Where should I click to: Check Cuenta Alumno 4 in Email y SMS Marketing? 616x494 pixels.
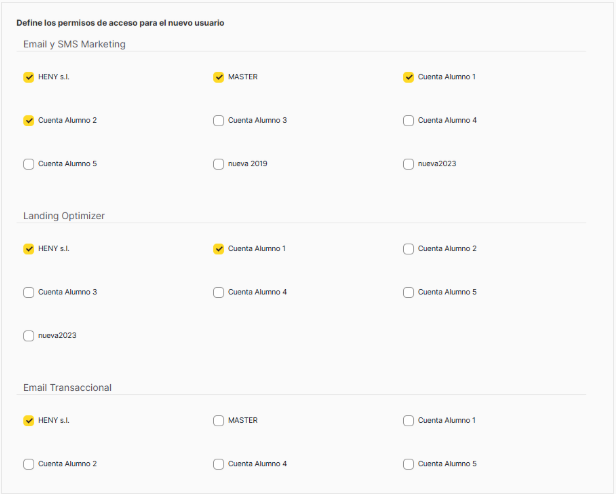(408, 121)
